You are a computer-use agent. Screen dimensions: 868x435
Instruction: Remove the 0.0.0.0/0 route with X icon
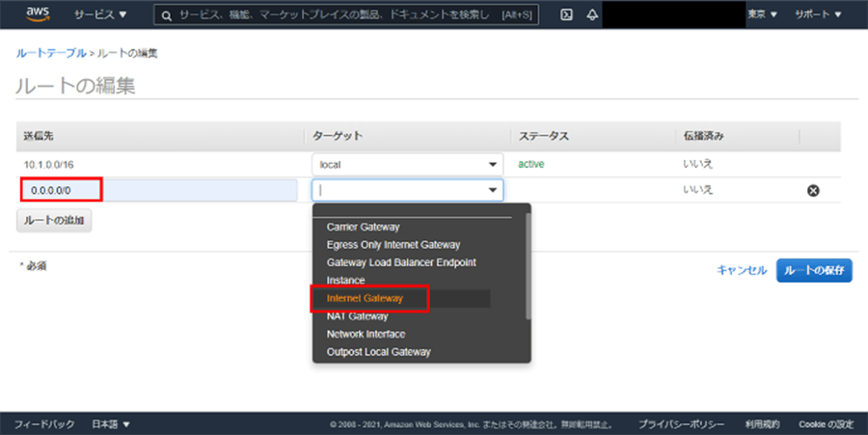pyautogui.click(x=812, y=191)
